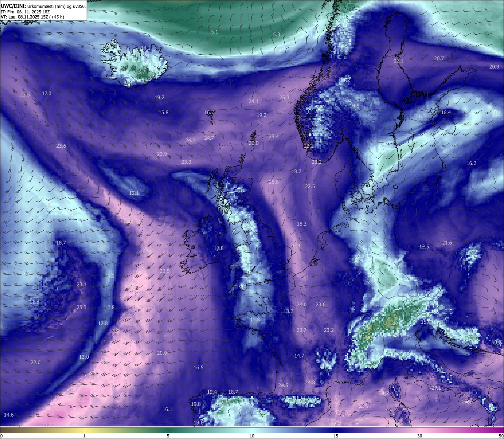Click the 5.1 value north of Iceland

coord(215,32)
